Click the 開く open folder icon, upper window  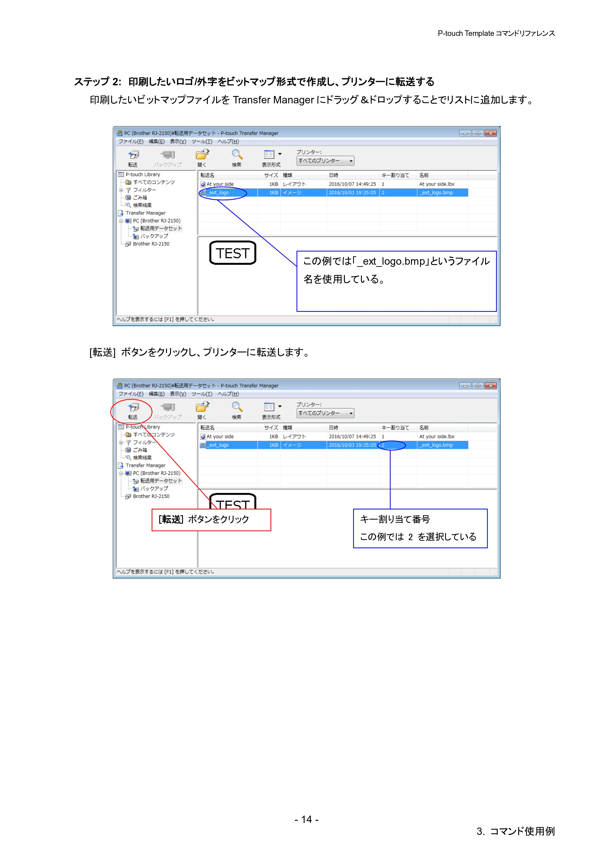[202, 155]
